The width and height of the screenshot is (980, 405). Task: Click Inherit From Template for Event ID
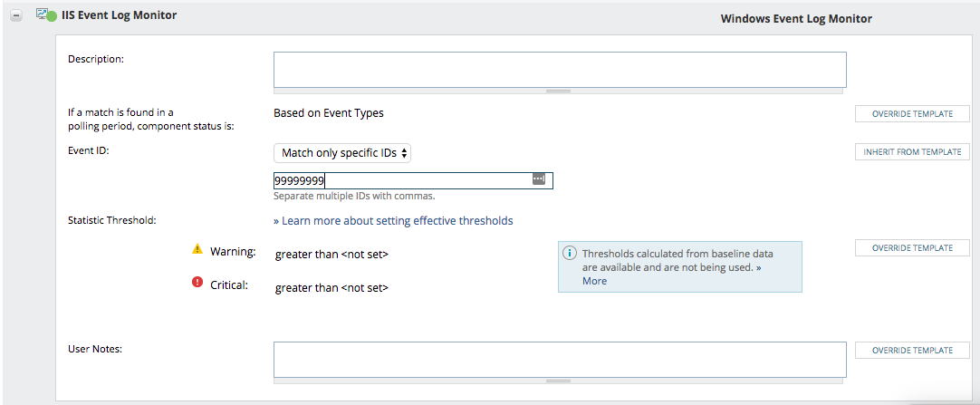coord(912,152)
